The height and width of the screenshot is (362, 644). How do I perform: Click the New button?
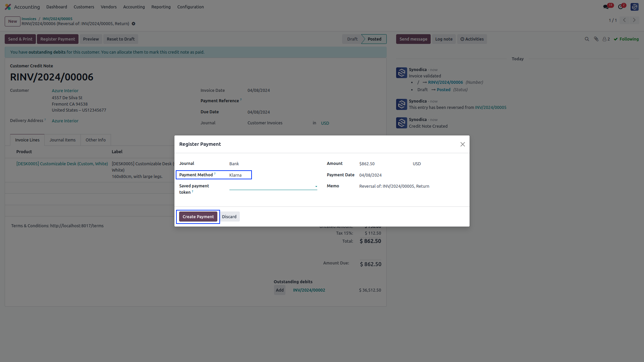tap(12, 21)
